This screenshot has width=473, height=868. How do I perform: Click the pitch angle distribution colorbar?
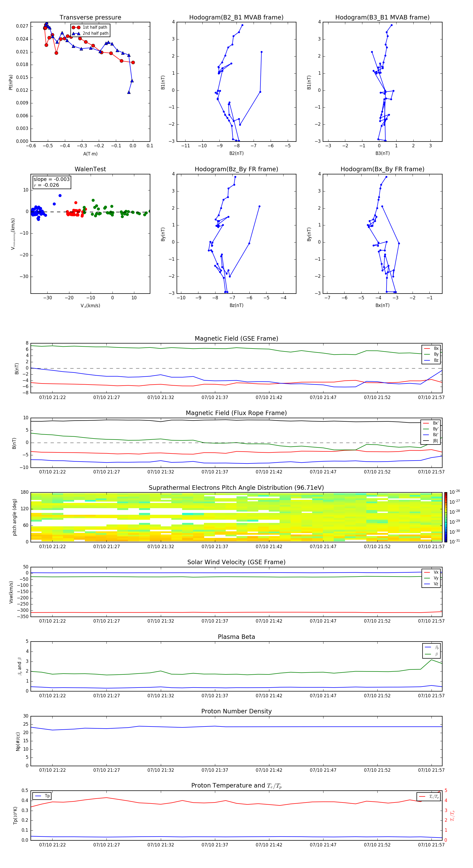coord(445,517)
